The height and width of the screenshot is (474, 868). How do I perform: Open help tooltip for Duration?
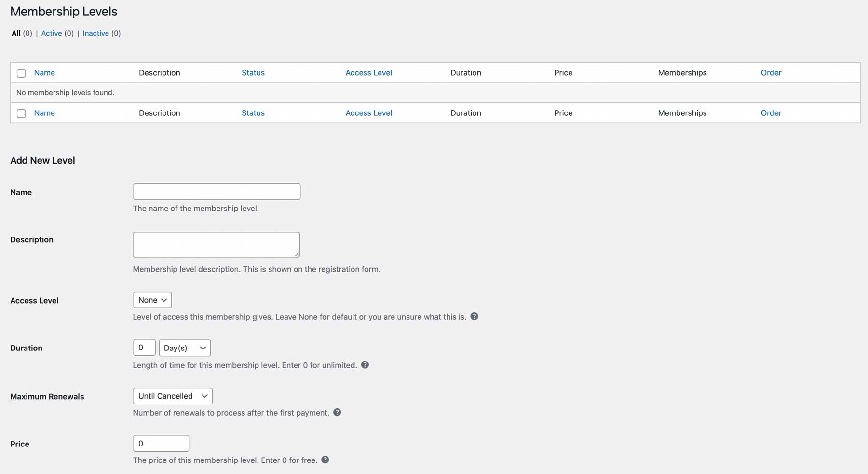point(365,365)
